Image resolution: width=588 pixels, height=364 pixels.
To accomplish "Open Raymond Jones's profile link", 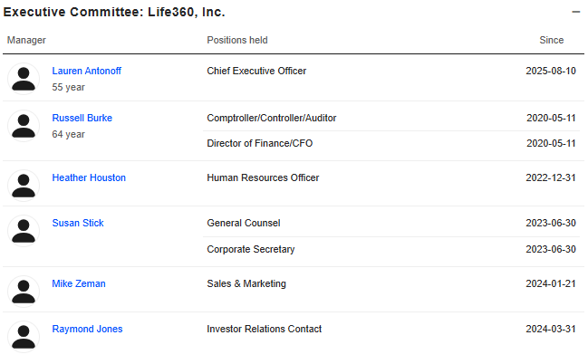I will 87,329.
